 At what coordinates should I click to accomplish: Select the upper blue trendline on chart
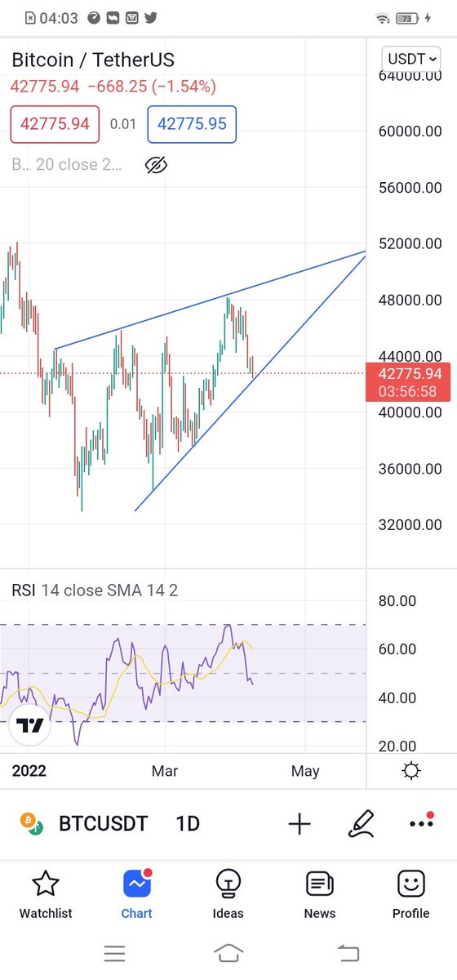[210, 301]
